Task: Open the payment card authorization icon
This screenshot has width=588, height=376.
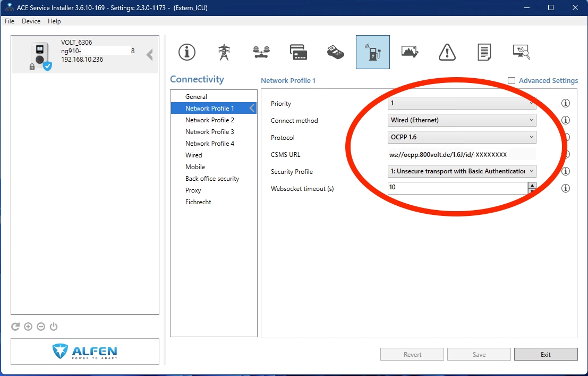Action: [x=298, y=52]
